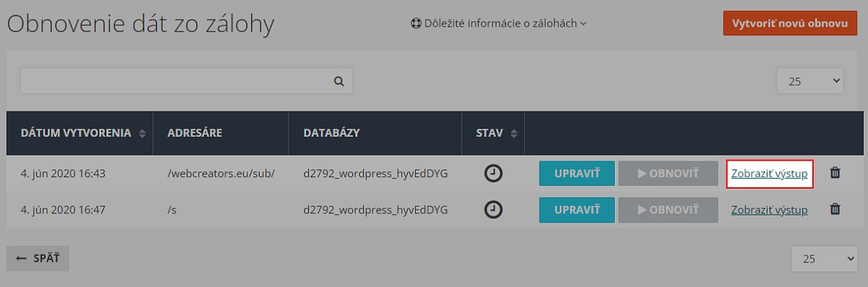Open the bottom rows-per-page dropdown showing 25
Viewport: 868px width, 287px height.
pos(825,258)
